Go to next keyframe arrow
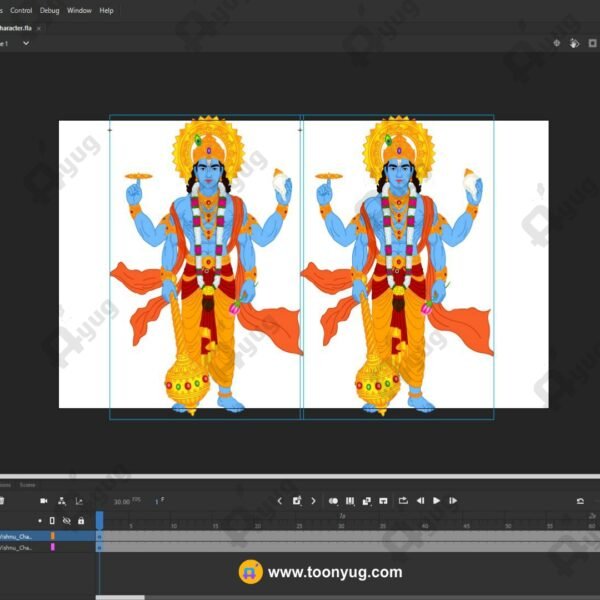 313,501
